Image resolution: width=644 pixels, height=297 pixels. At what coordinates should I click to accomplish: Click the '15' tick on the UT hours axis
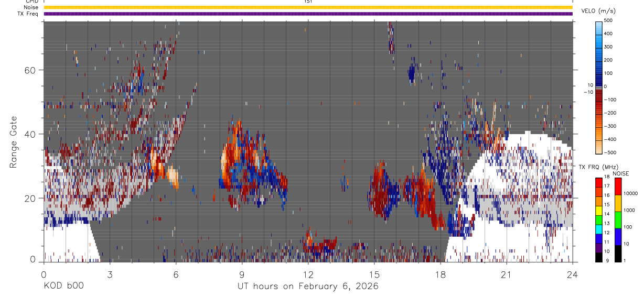coord(374,274)
